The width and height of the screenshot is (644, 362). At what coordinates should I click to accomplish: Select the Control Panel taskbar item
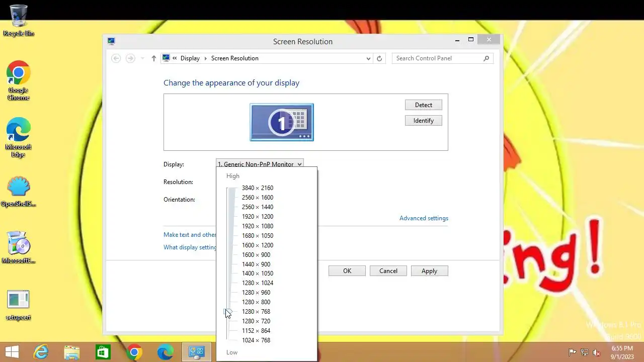tap(196, 352)
